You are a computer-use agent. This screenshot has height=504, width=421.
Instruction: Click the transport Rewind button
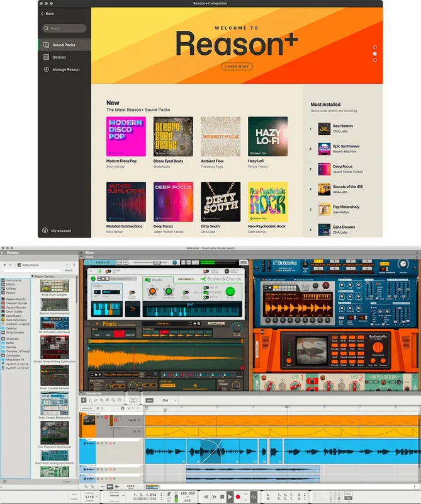(206, 496)
